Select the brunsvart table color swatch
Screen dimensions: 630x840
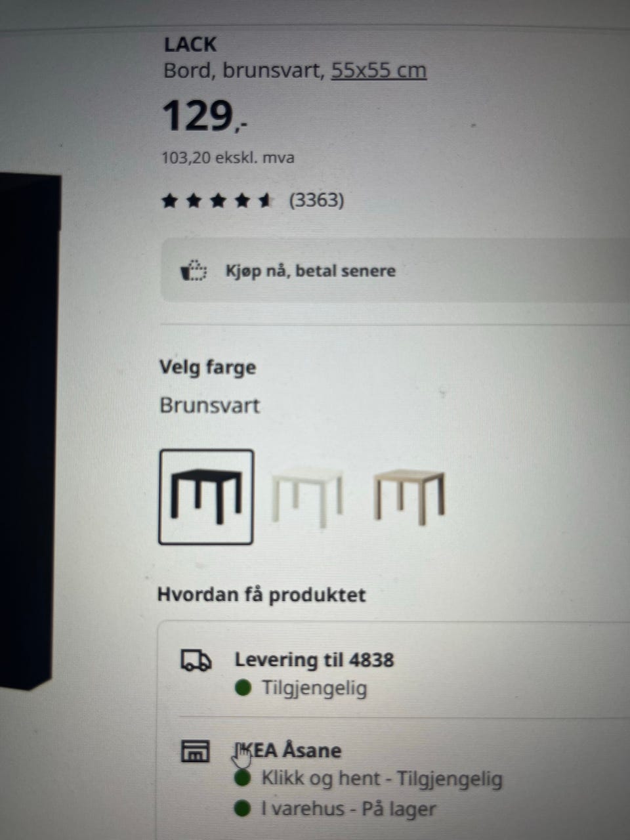[x=205, y=497]
